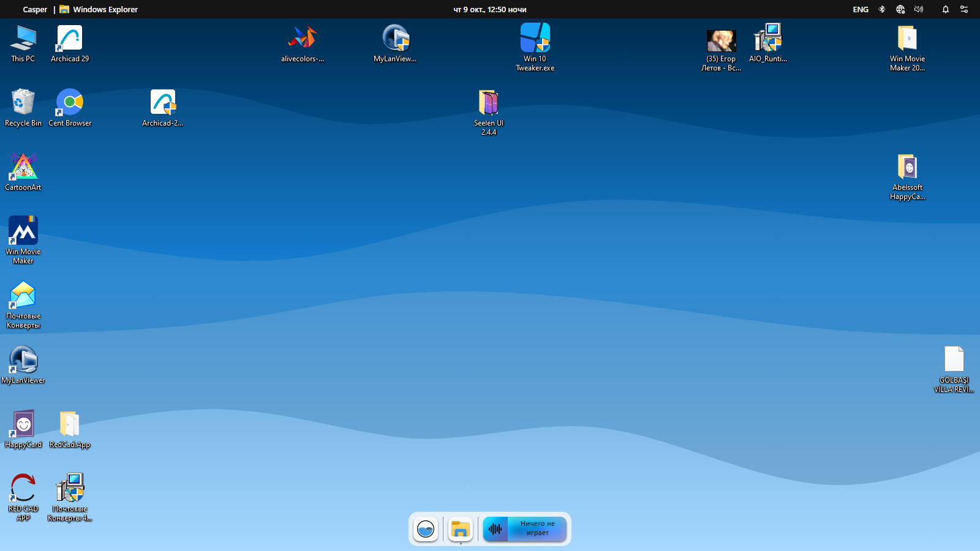Click the HappyCard shortcut icon

click(23, 424)
